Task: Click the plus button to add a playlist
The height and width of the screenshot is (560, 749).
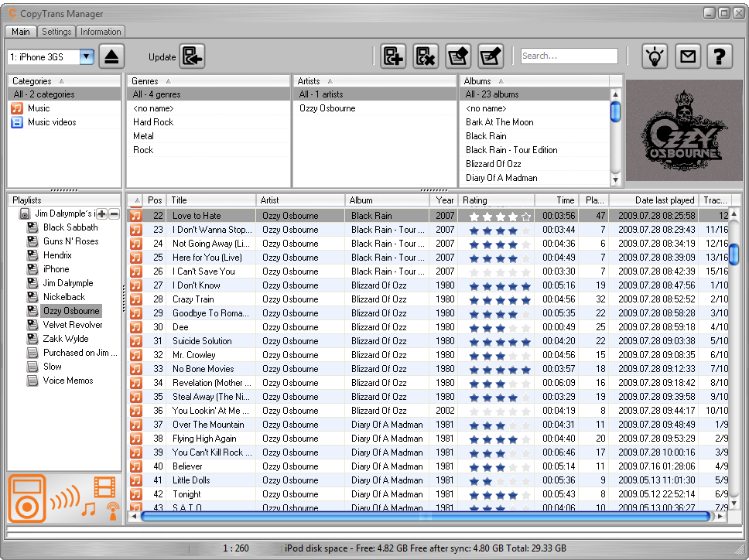Action: (101, 214)
